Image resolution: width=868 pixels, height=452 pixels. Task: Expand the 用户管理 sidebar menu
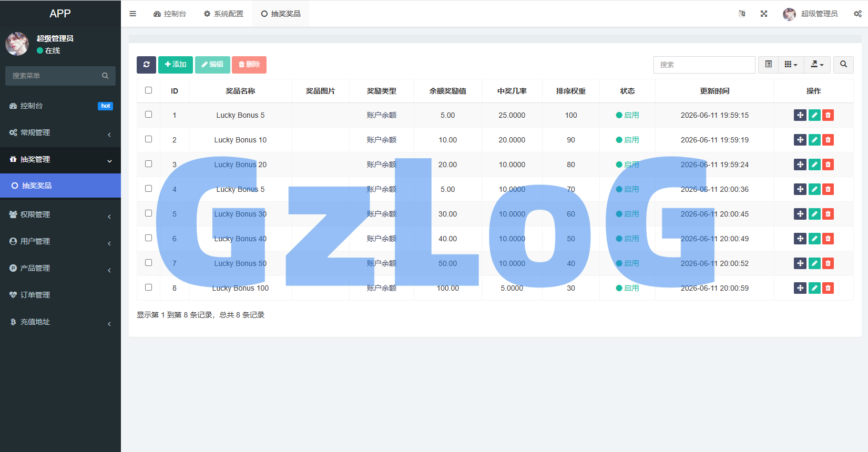(60, 242)
